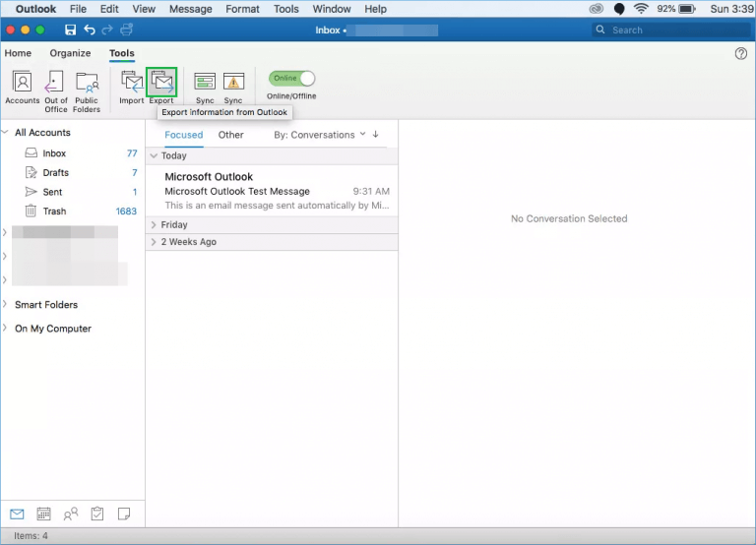Collapse the Today group
The image size is (756, 545).
(x=154, y=155)
